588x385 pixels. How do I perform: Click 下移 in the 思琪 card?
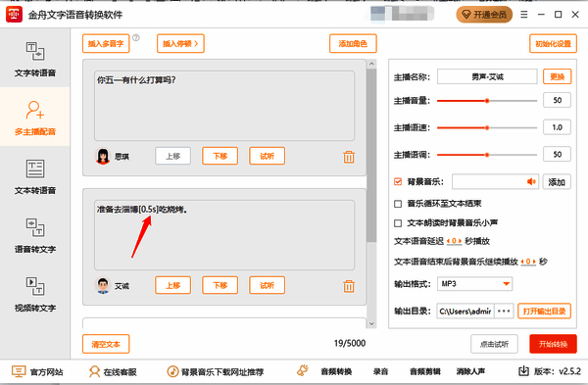coord(220,156)
